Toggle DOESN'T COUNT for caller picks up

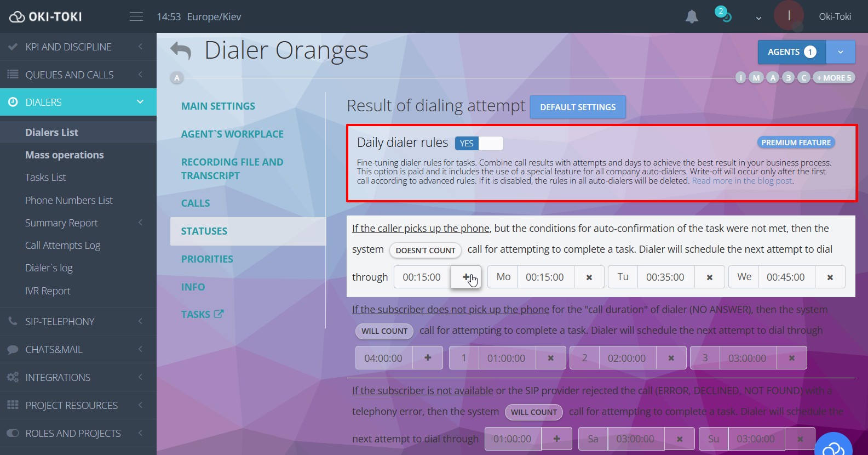pyautogui.click(x=425, y=251)
